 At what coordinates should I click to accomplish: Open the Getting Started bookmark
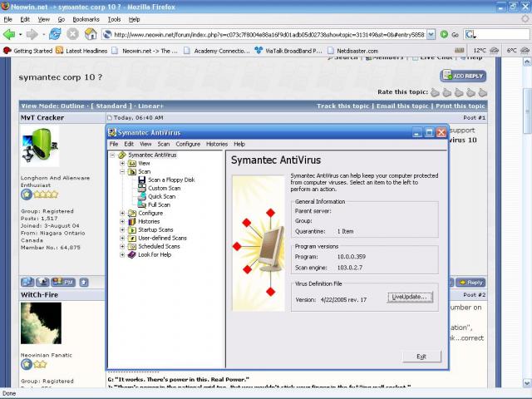pyautogui.click(x=27, y=51)
